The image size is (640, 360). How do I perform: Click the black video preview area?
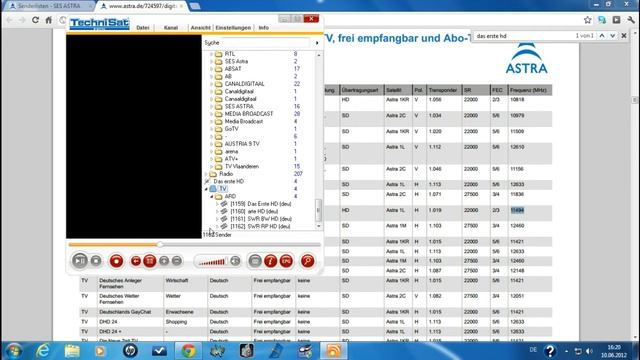click(134, 137)
